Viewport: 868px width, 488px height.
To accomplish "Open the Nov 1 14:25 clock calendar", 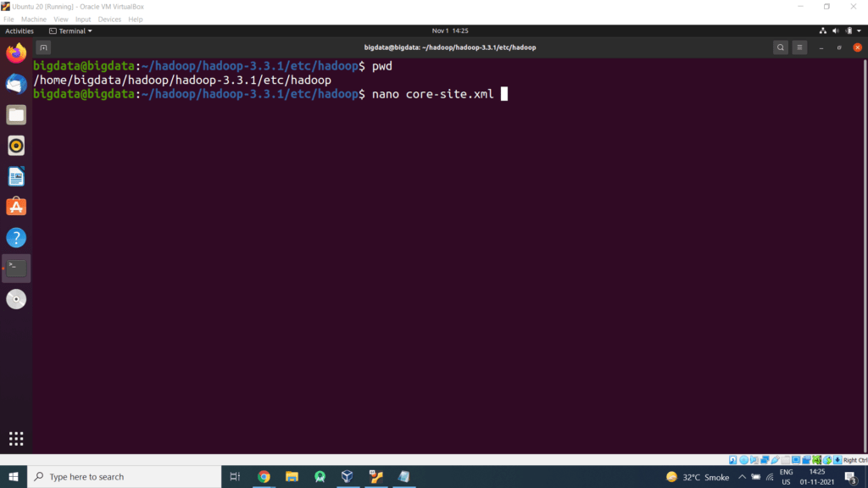I will [x=450, y=31].
